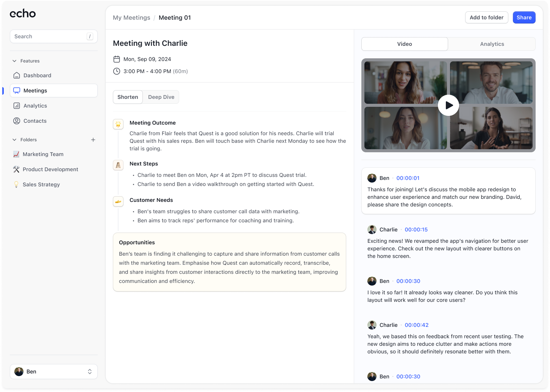The width and height of the screenshot is (550, 392).
Task: Click the Analytics chart icon in sidebar
Action: (x=17, y=106)
